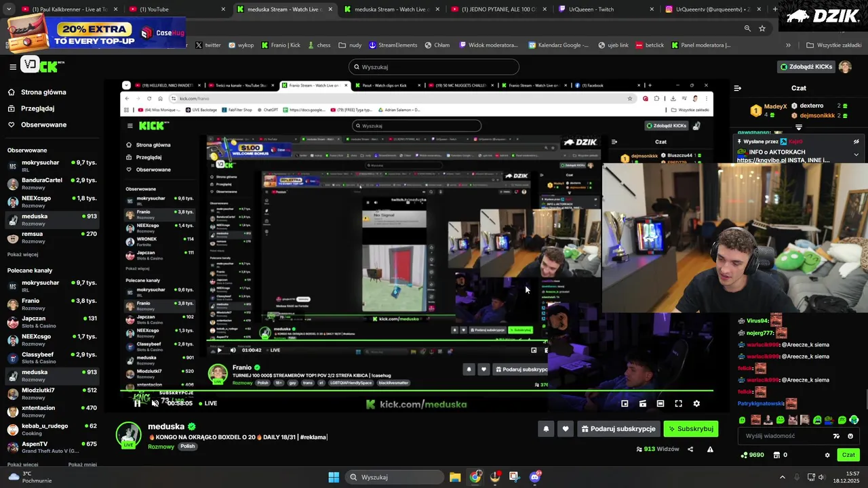This screenshot has width=868, height=488.
Task: Click the green Subskrybuj button
Action: point(690,429)
